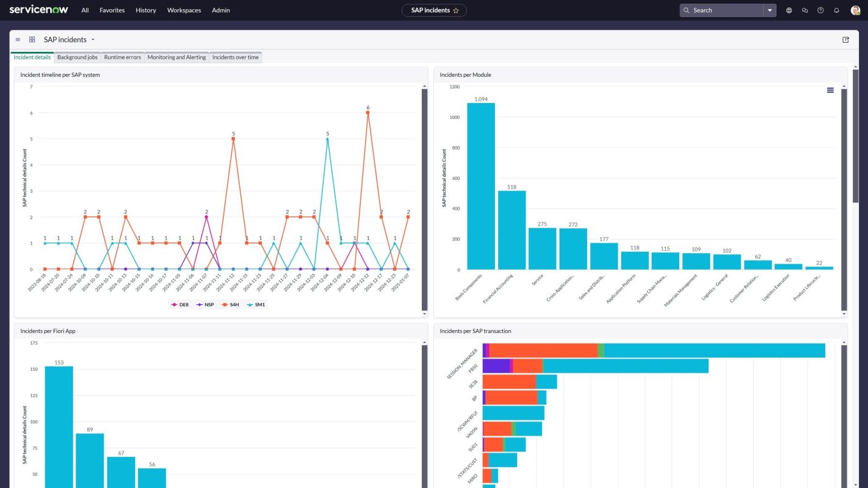Screen dimensions: 868x488
Task: Open the Admin menu
Action: [221, 10]
